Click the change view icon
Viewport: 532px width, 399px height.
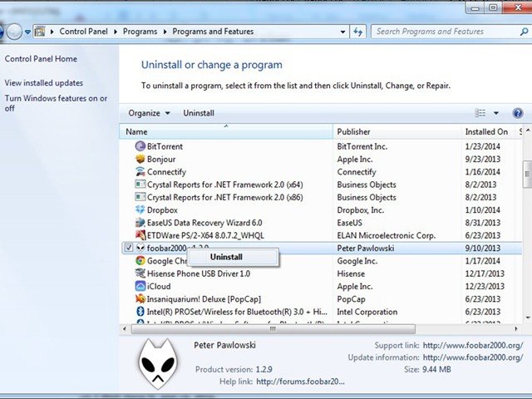pos(480,113)
